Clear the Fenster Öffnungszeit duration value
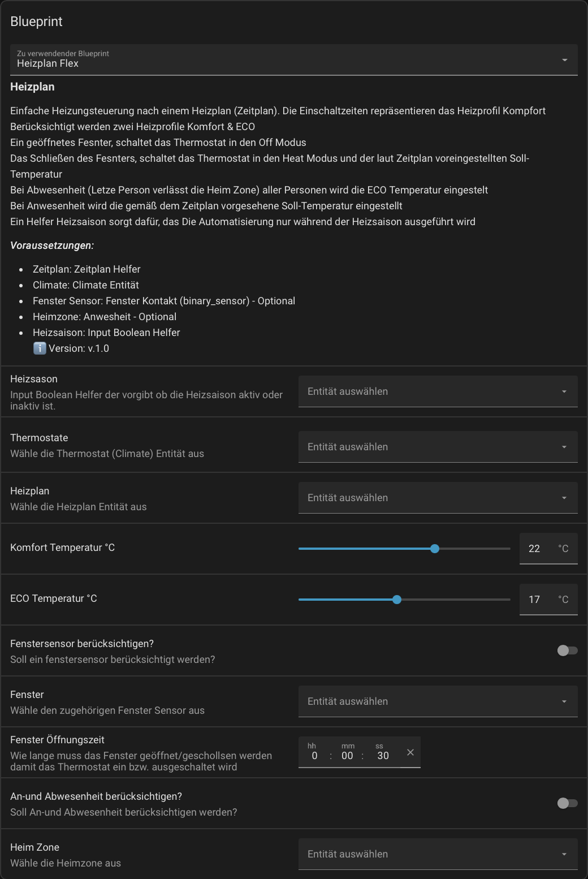 click(410, 752)
